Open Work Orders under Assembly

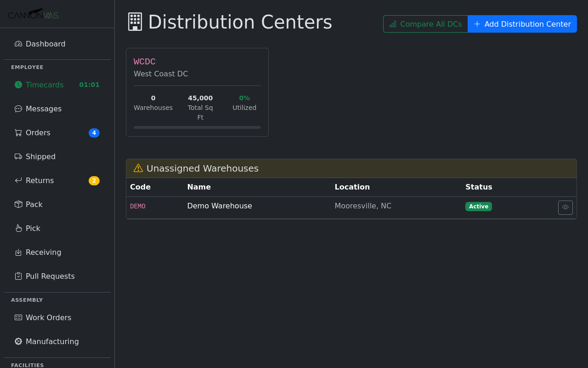[48, 317]
